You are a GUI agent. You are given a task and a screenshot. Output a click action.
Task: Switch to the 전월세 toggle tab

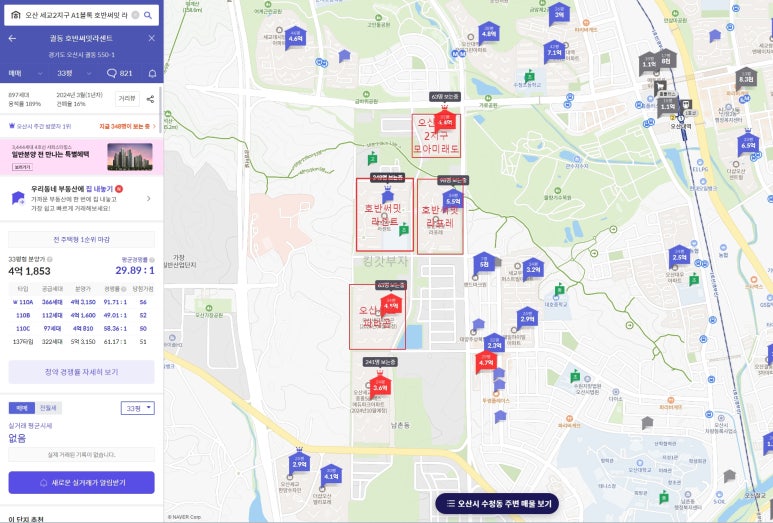click(48, 408)
